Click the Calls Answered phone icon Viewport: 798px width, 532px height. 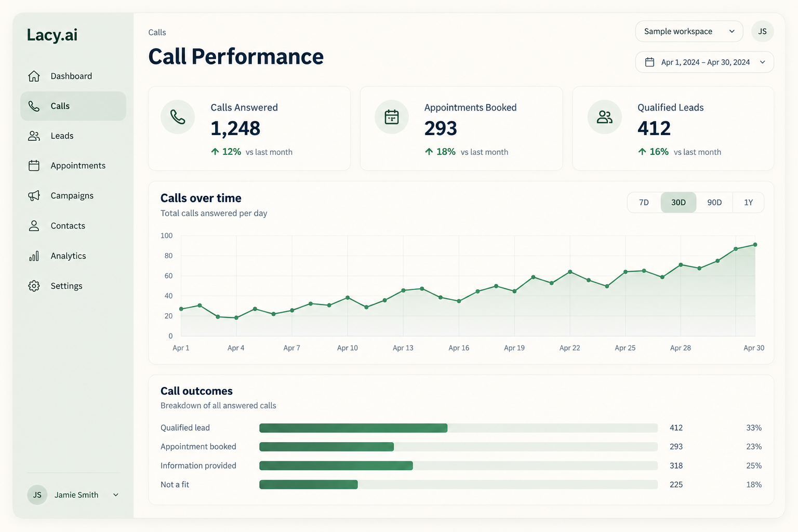click(178, 117)
